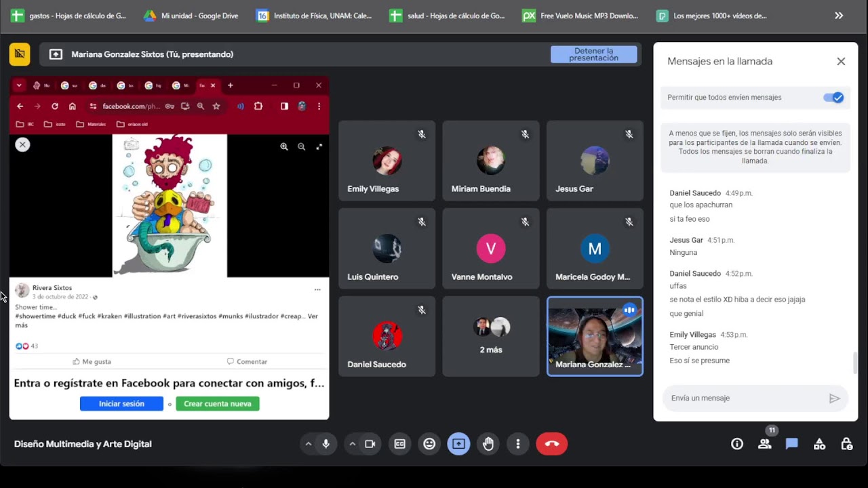
Task: Toggle 'Permitir que todos envíen mensajes' switch
Action: click(x=833, y=98)
